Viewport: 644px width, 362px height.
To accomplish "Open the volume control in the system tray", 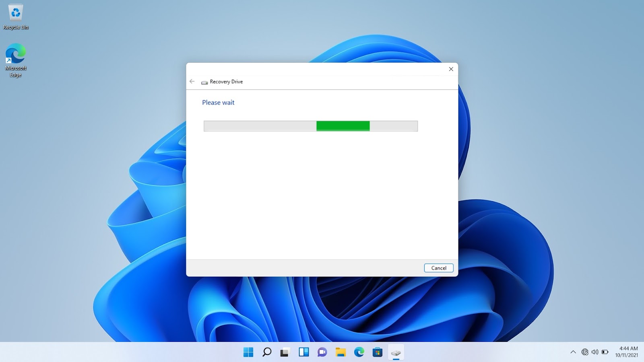I will [x=594, y=351].
